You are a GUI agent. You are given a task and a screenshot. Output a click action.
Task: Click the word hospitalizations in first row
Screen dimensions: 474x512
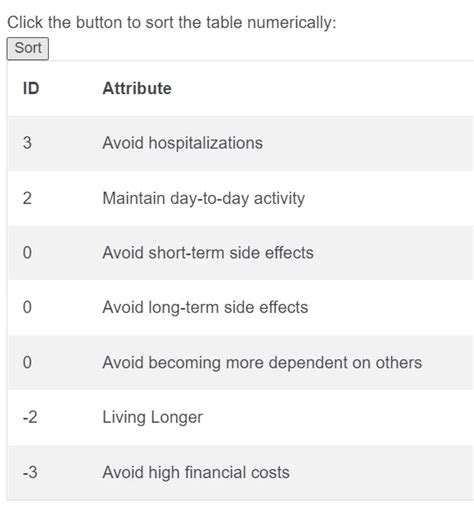(206, 143)
